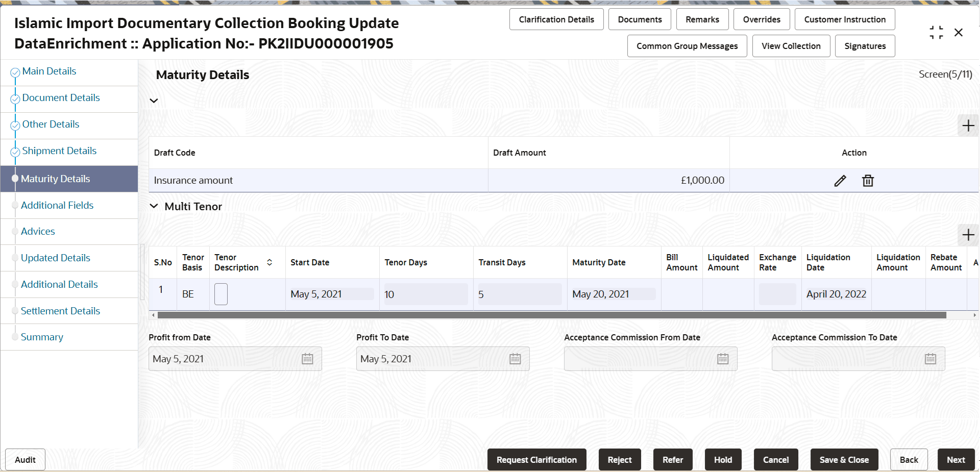Close the booking update screen
Screen dimensions: 980x472
click(x=959, y=33)
